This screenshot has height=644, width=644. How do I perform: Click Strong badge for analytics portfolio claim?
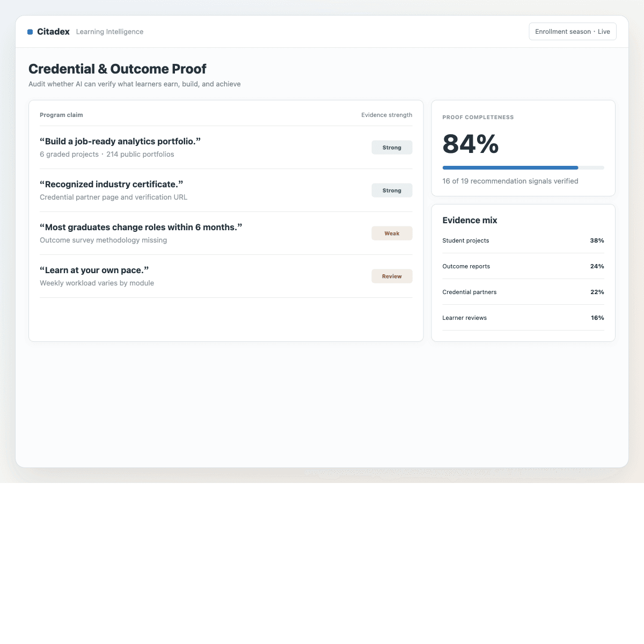point(392,148)
